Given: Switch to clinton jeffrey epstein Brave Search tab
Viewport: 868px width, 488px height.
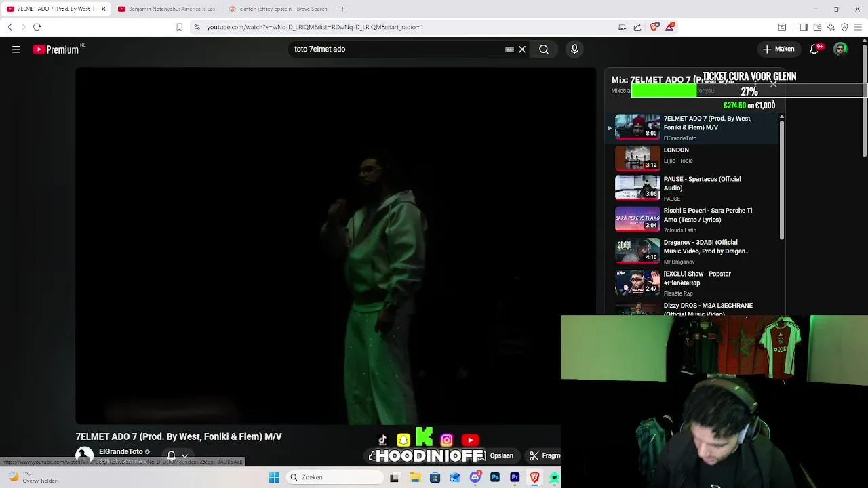Looking at the screenshot, I should pyautogui.click(x=277, y=9).
